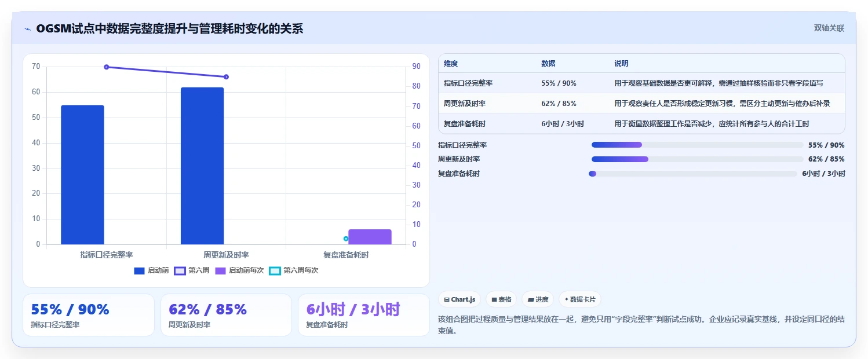
Task: Click the blue bar for 指标口径完整率
Action: coord(82,175)
